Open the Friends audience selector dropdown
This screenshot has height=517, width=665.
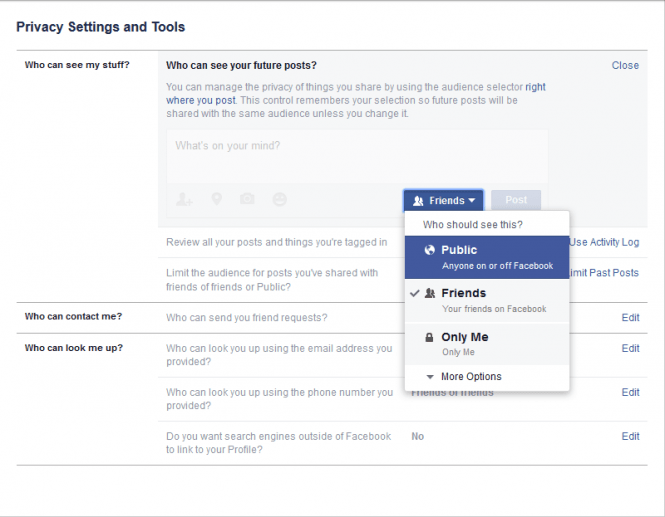click(x=444, y=201)
